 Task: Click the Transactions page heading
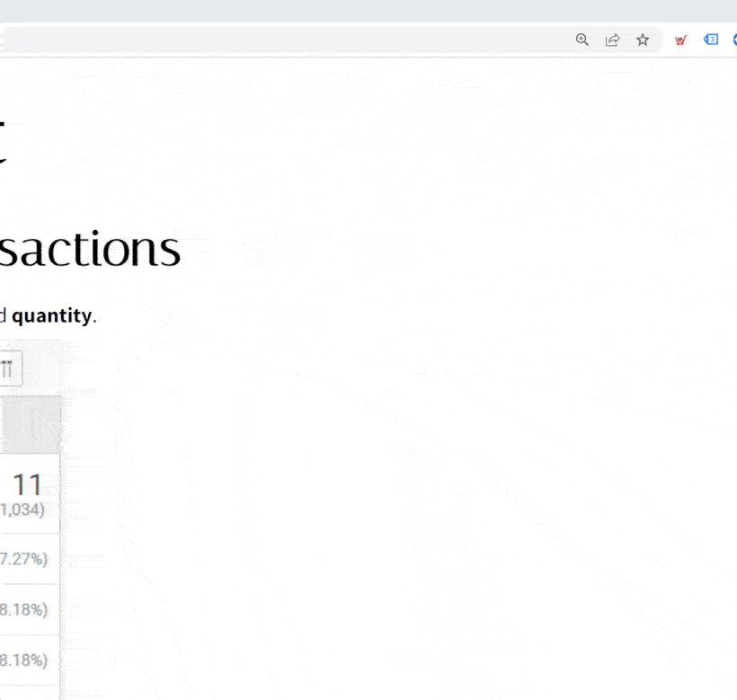pos(90,249)
